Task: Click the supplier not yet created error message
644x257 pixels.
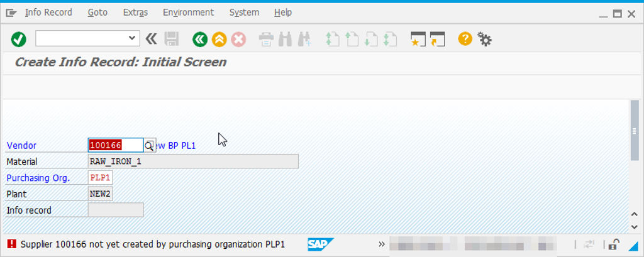Action: coord(152,244)
